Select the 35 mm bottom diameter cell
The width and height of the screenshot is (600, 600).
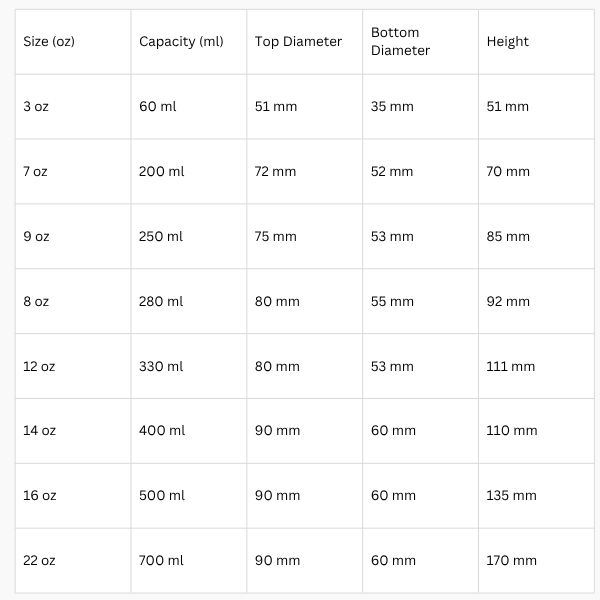pyautogui.click(x=421, y=107)
